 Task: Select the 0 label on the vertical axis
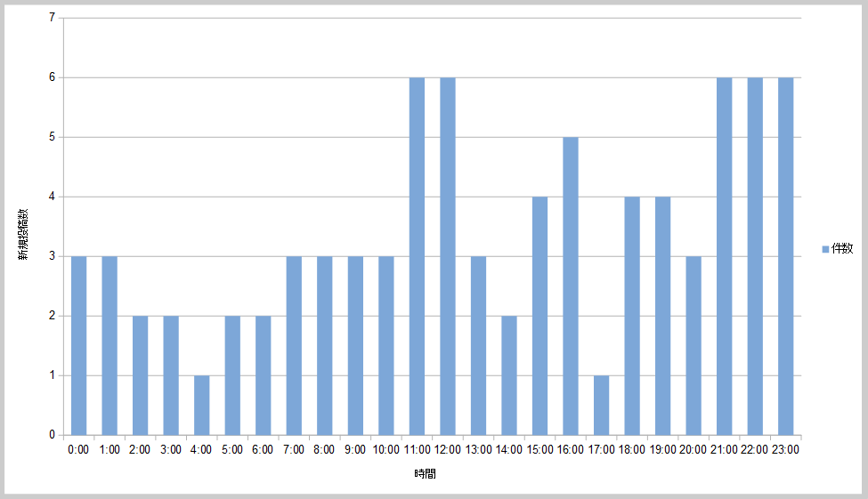pyautogui.click(x=53, y=435)
